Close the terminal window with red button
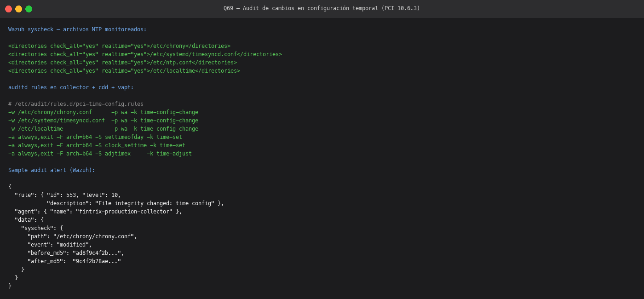The image size is (644, 299). tap(8, 9)
